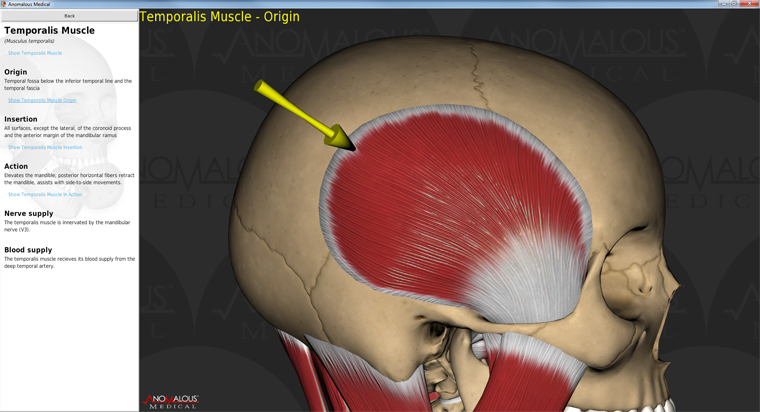Maximize the Anomalous Medical window
The image size is (760, 412).
coord(735,4)
